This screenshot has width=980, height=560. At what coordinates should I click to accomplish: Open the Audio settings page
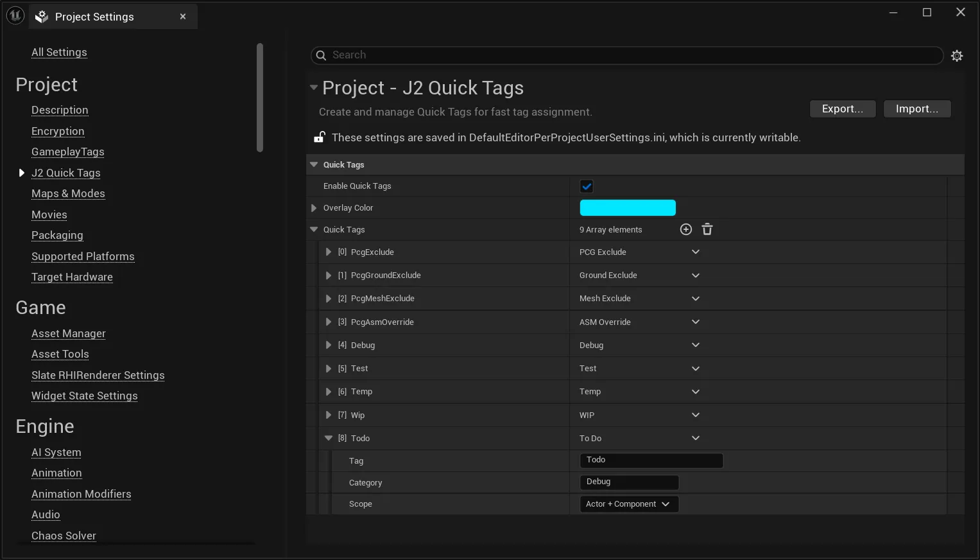[x=46, y=514]
